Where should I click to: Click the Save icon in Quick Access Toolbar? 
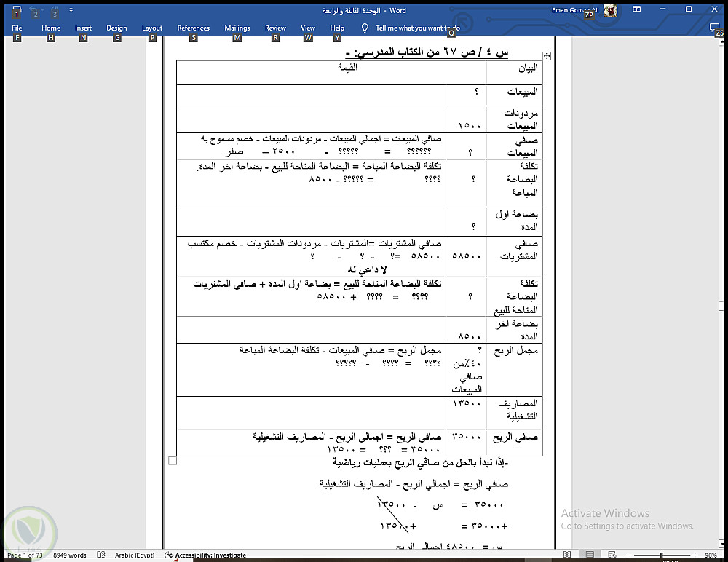[x=17, y=9]
